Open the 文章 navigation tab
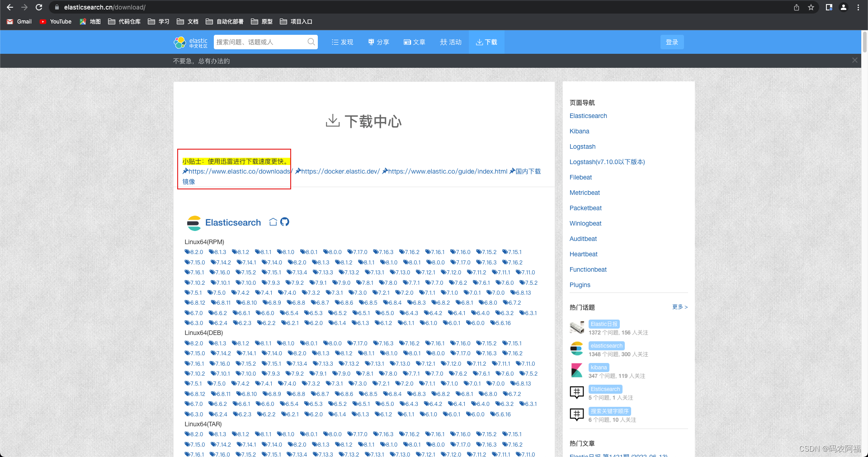Screen dimensions: 868x457 click(415, 42)
